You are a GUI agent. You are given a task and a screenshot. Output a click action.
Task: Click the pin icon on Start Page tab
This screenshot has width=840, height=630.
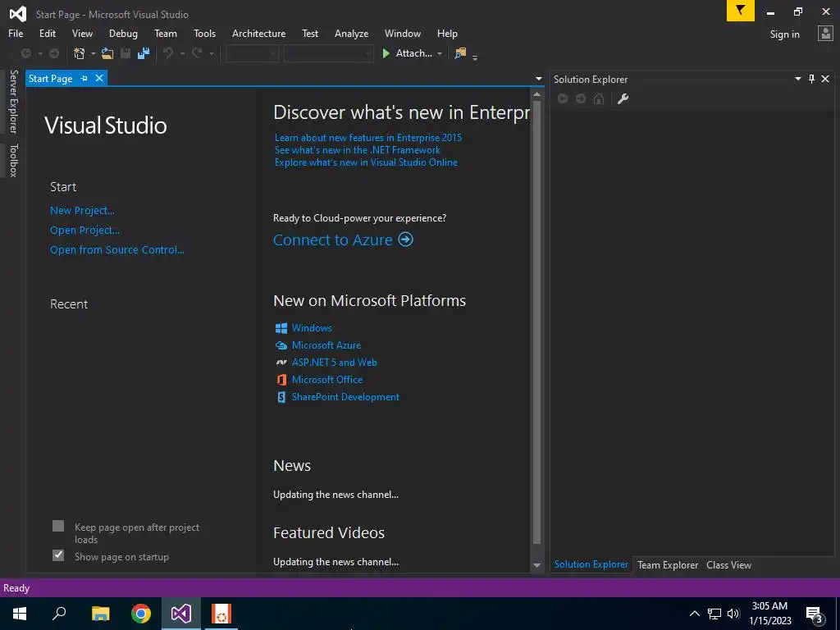[x=84, y=78]
